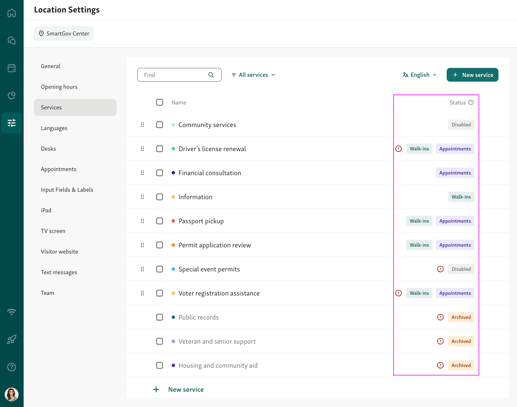Image resolution: width=517 pixels, height=407 pixels.
Task: Click the New service link below the list
Action: click(x=186, y=389)
